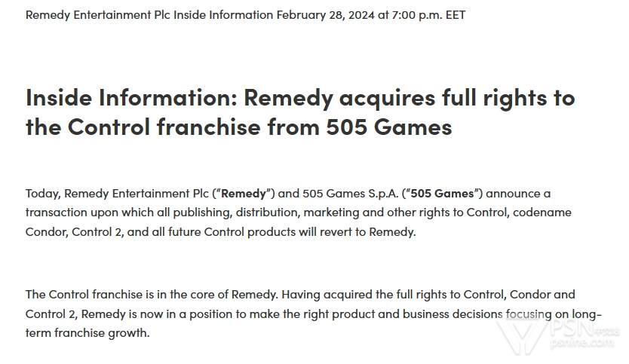629x364 pixels.
Task: Click the psnine.com watermark text
Action: tap(582, 342)
